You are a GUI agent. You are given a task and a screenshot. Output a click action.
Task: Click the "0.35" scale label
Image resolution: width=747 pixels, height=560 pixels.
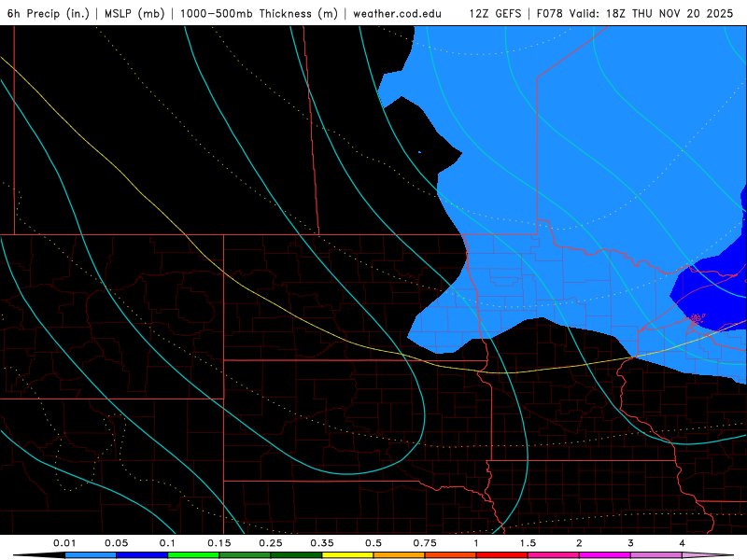click(322, 543)
